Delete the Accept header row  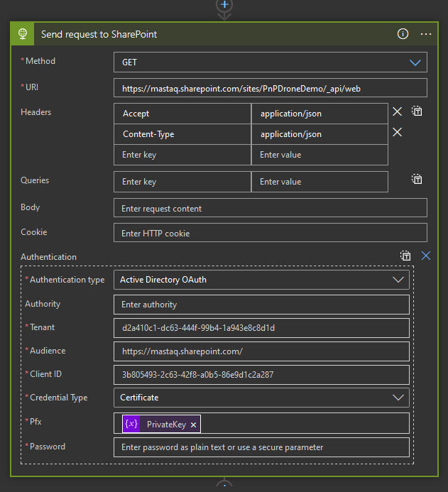(398, 111)
